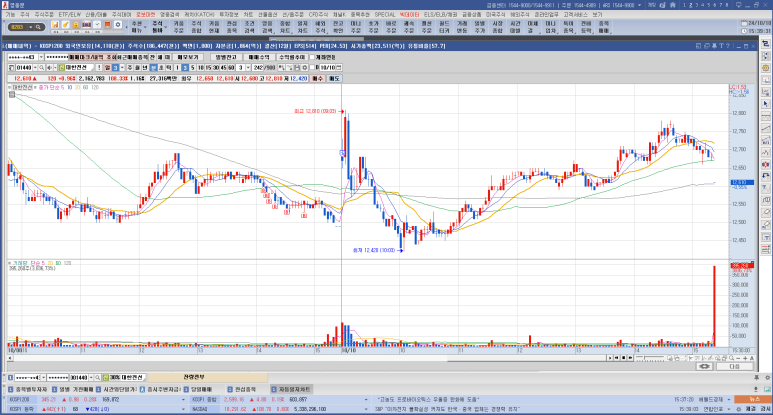Click the 수익률추이 button
Screen dimensions: 773x415
(292, 57)
